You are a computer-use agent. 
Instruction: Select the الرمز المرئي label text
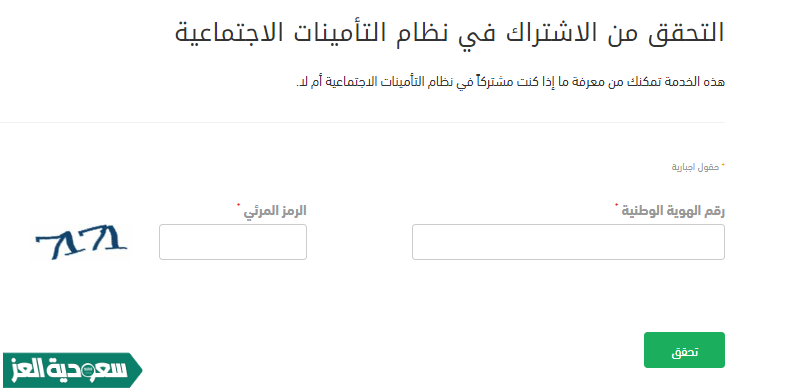coord(275,211)
